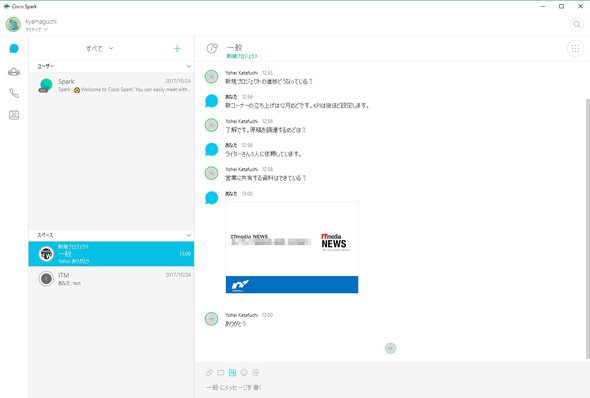This screenshot has width=590, height=398.
Task: Click the mention @ icon
Action: 256,372
